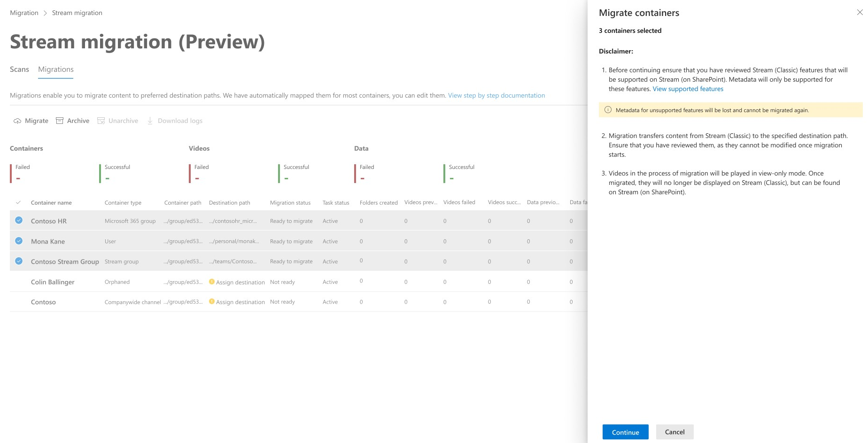The width and height of the screenshot is (868, 443).
Task: Click the info icon in yellow warning banner
Action: 608,110
